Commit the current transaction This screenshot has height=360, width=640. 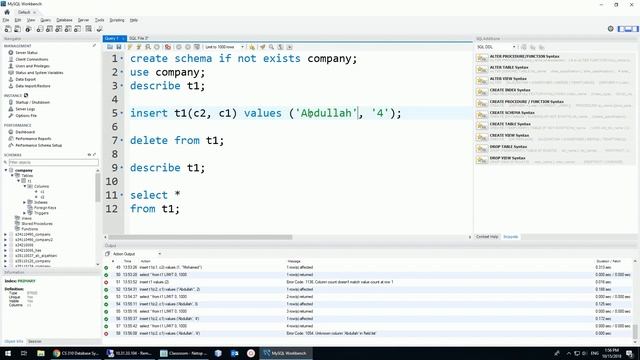click(178, 47)
